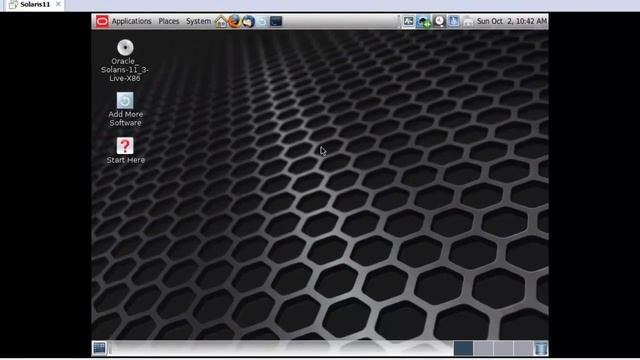The height and width of the screenshot is (360, 640).
Task: Switch to the first (active) workspace
Action: point(463,348)
